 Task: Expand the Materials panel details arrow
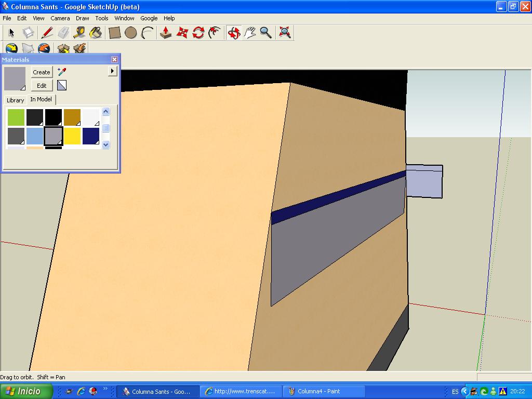tap(112, 71)
